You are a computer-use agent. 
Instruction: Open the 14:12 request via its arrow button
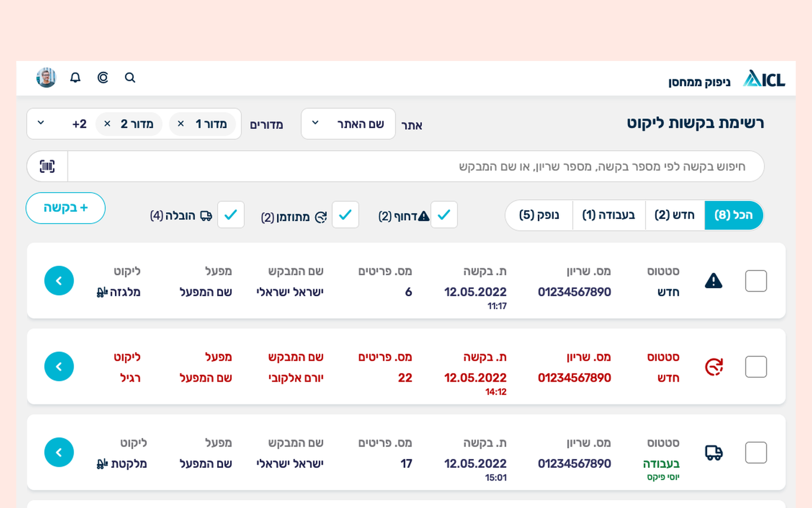(59, 367)
